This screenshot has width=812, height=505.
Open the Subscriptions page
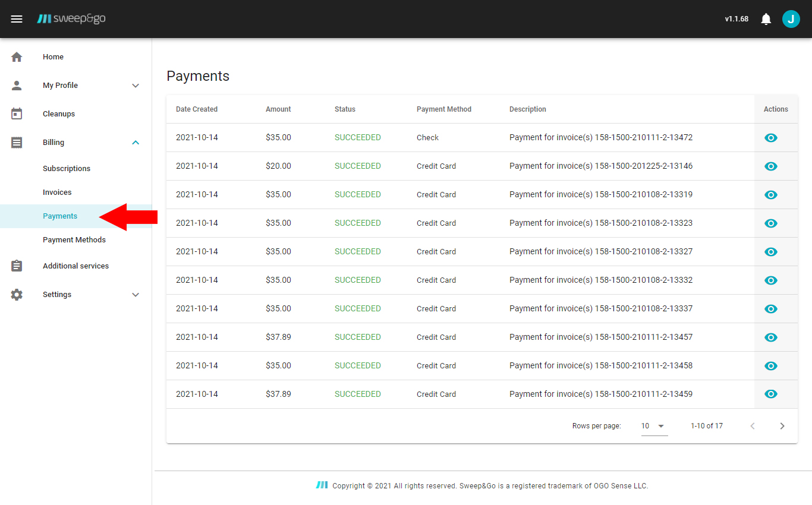click(66, 168)
